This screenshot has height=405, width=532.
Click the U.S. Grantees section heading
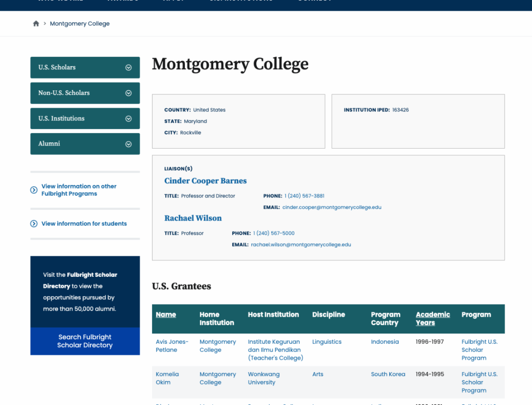click(x=181, y=286)
